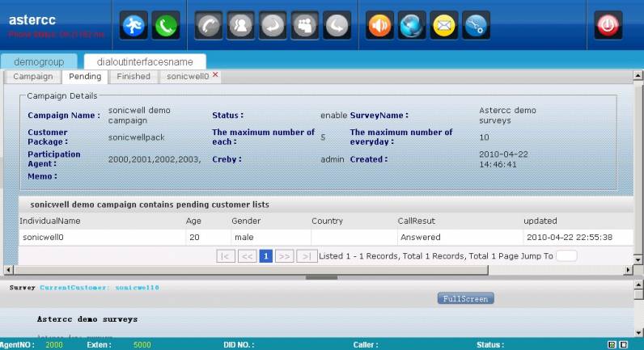Click the red power logout button
The height and width of the screenshot is (350, 644).
click(608, 26)
